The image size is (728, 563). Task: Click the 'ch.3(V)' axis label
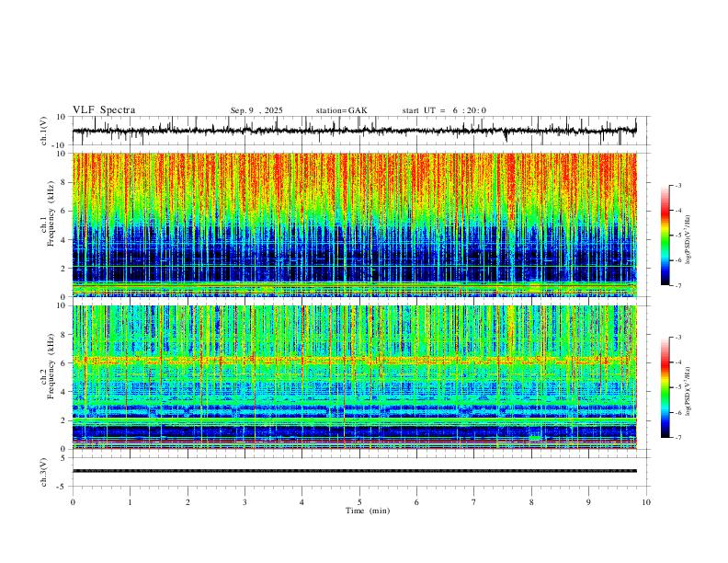[x=44, y=473]
